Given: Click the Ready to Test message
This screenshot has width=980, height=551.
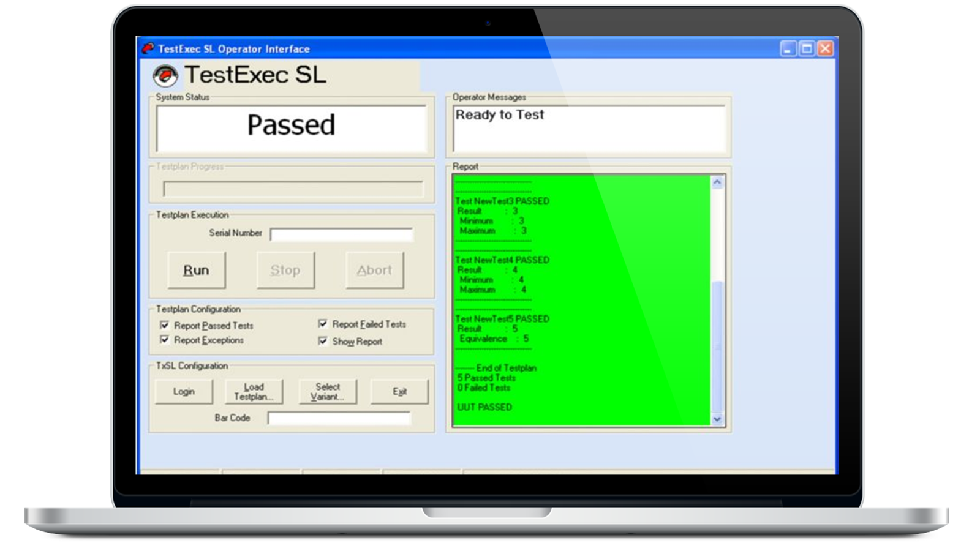Looking at the screenshot, I should (x=500, y=114).
